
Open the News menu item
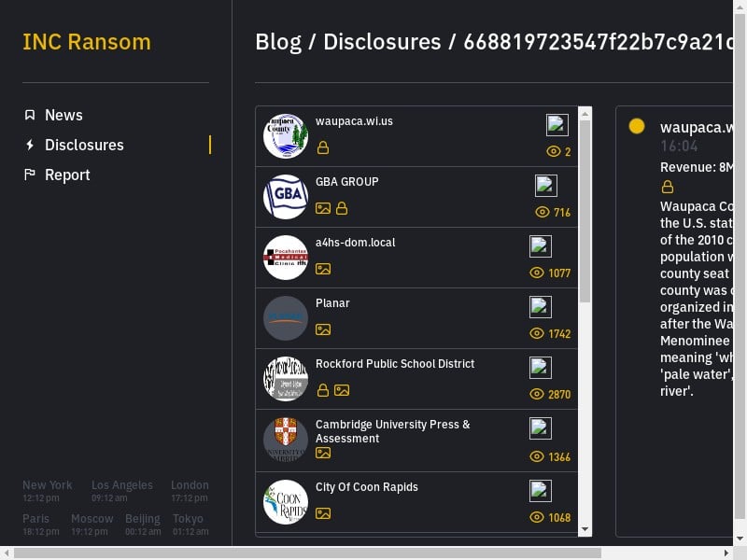point(63,115)
